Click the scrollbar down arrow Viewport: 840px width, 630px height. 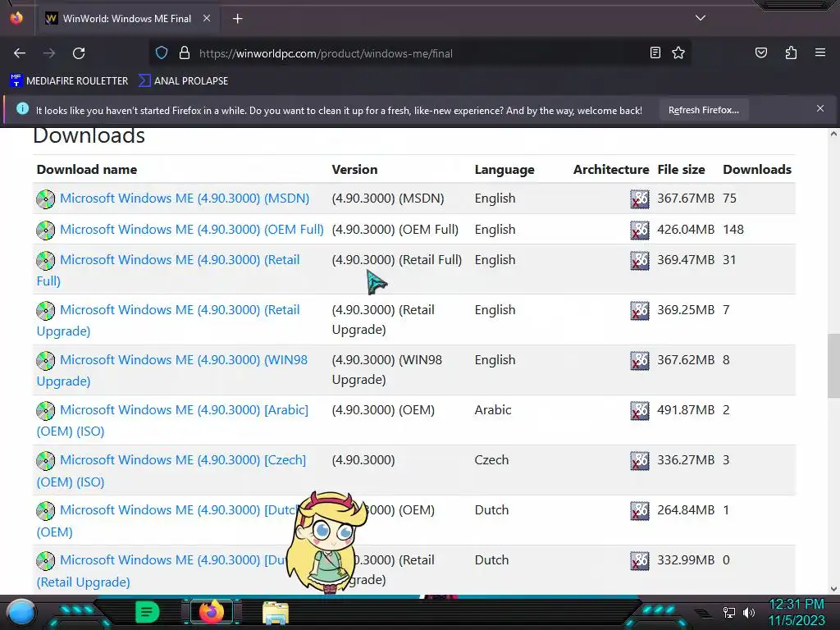click(x=833, y=589)
